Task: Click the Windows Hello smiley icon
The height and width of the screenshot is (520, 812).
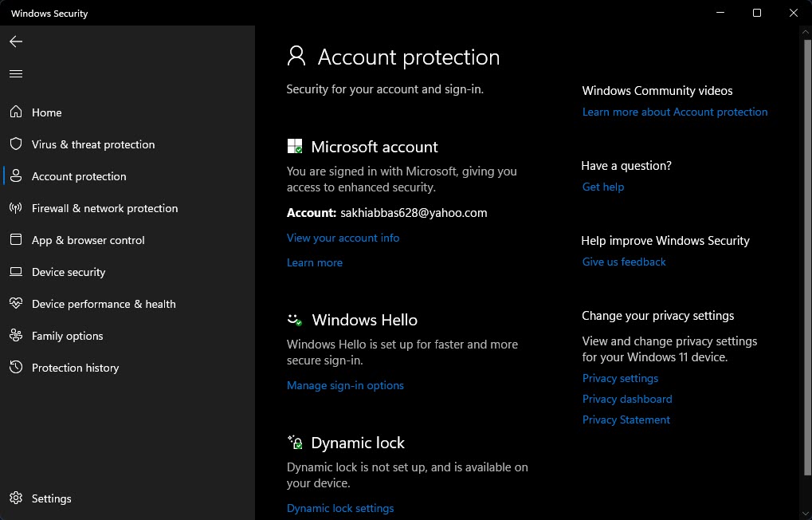Action: pyautogui.click(x=295, y=319)
